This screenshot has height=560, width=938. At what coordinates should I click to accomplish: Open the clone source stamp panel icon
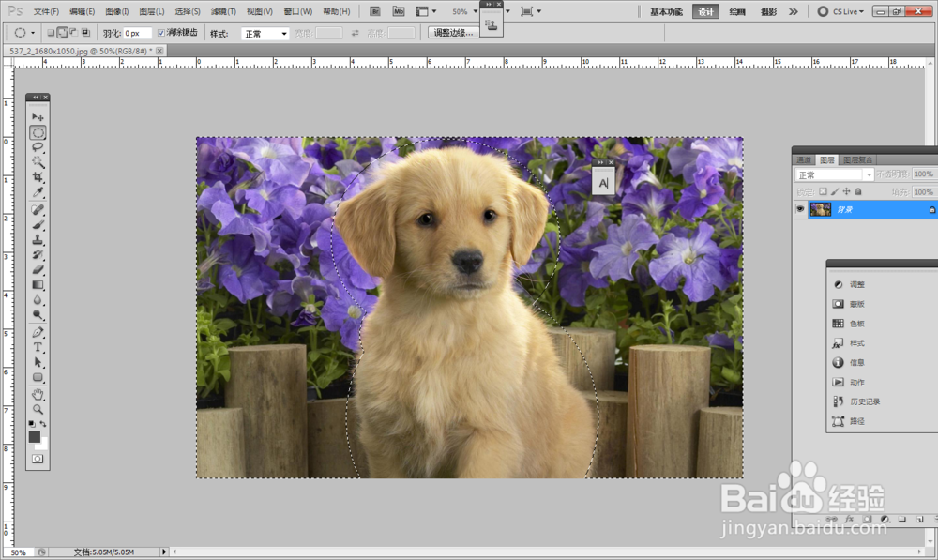(492, 24)
